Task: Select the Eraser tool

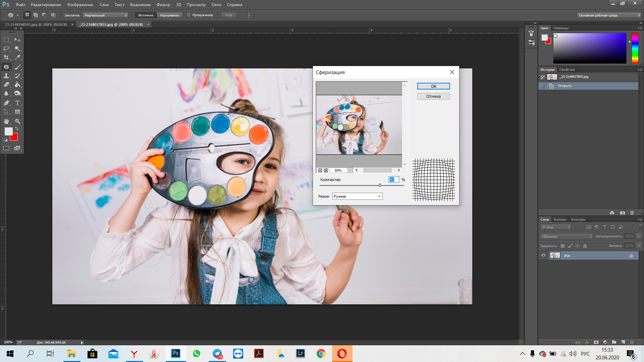Action: [6, 85]
